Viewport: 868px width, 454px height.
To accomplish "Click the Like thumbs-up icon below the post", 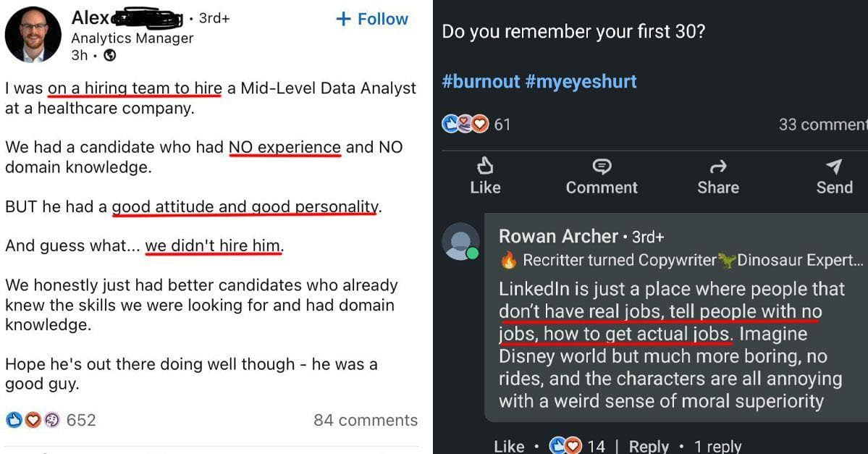I will coord(484,167).
